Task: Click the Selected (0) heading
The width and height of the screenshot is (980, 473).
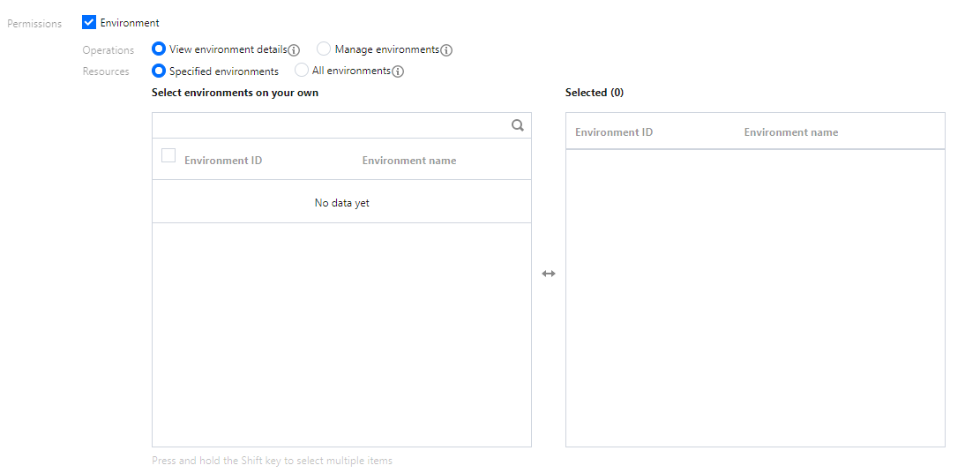Action: 595,93
